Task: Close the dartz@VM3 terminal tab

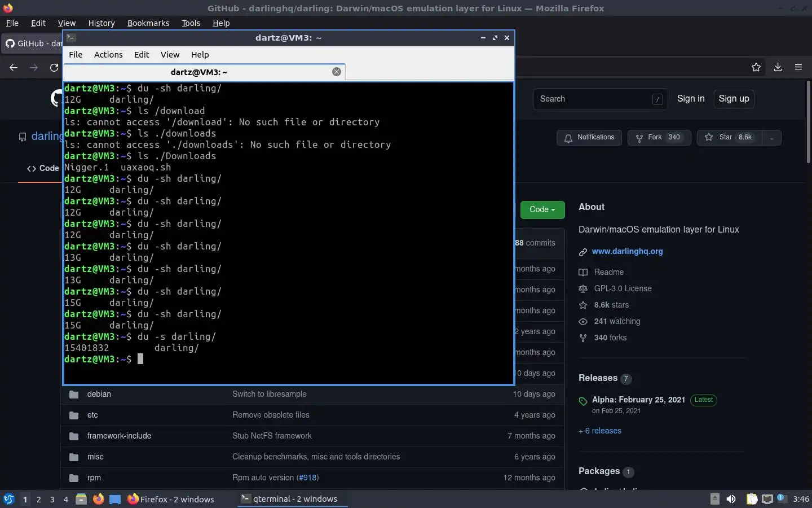Action: coord(337,72)
